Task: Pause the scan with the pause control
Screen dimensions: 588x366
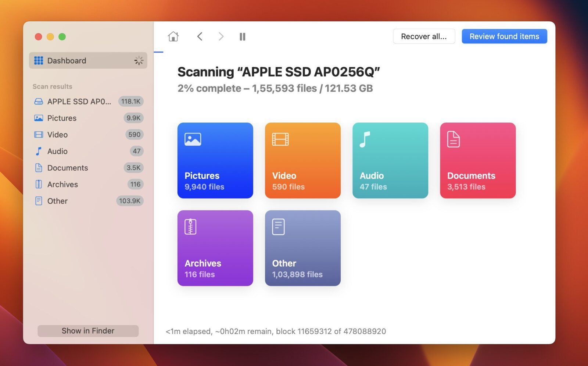Action: click(242, 36)
